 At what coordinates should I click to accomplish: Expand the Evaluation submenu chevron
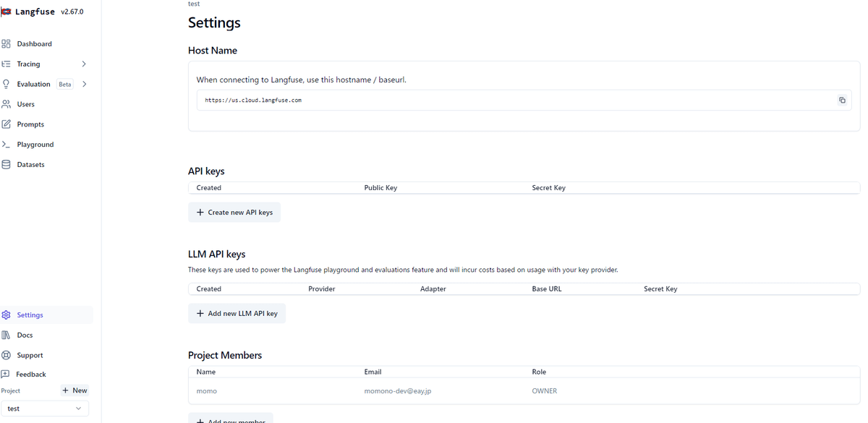coord(84,85)
